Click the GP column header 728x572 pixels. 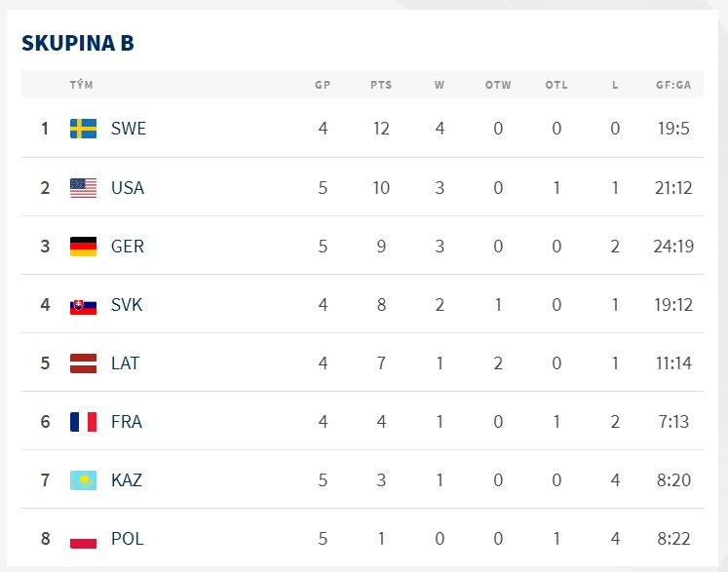coord(323,85)
